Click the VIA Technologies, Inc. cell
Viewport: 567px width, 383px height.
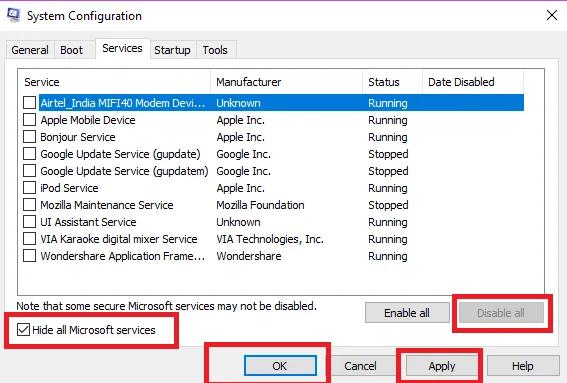click(270, 239)
